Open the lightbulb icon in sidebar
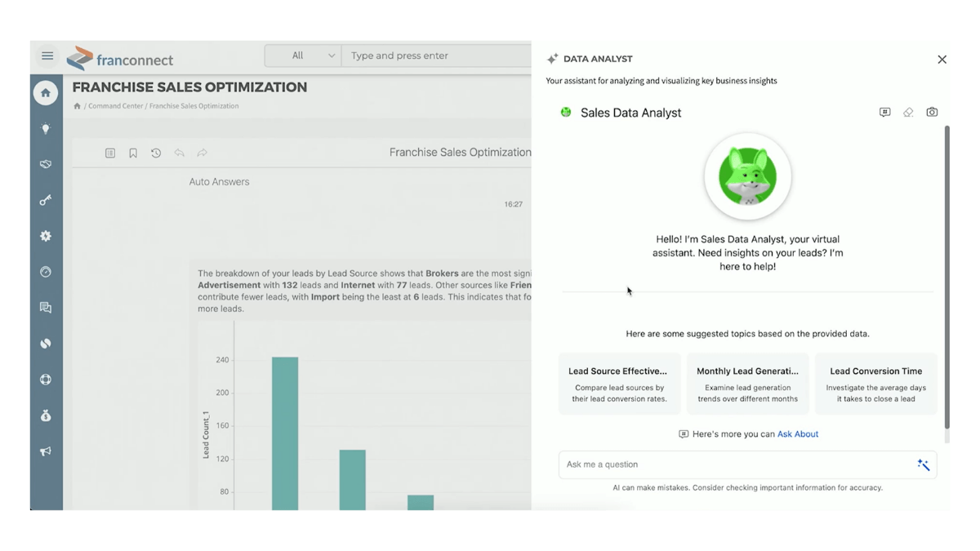This screenshot has height=551, width=980. coord(46,128)
